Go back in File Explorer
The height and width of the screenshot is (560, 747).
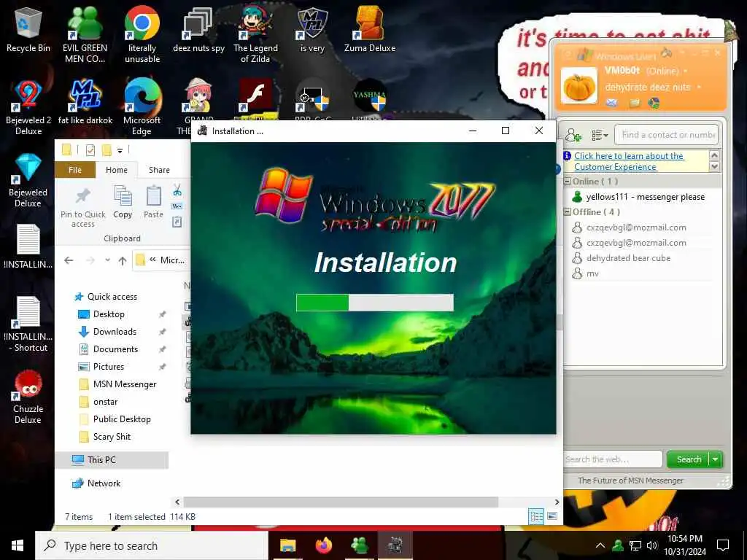[x=69, y=260]
